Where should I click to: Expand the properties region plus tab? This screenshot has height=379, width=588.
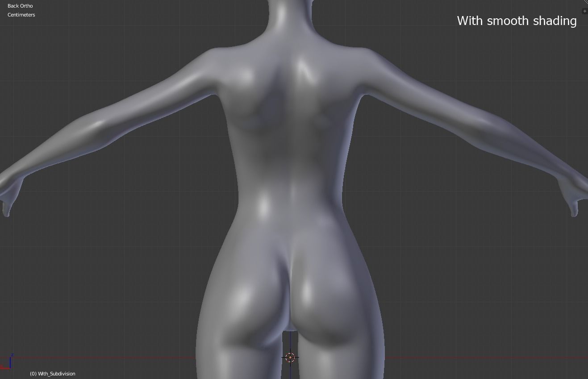click(x=585, y=11)
